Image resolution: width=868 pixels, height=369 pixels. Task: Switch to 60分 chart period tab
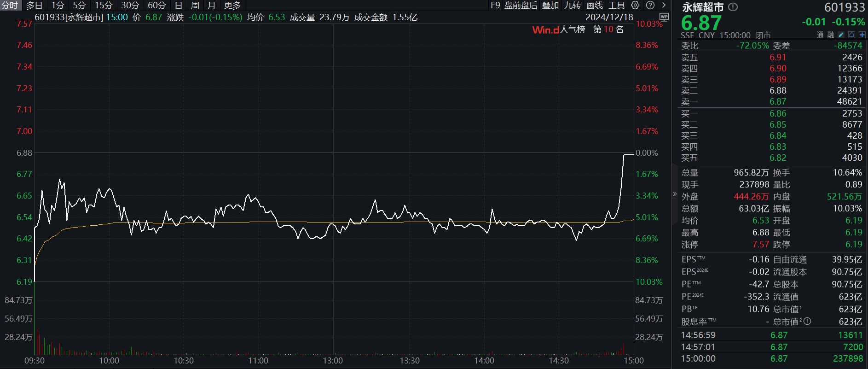[156, 5]
